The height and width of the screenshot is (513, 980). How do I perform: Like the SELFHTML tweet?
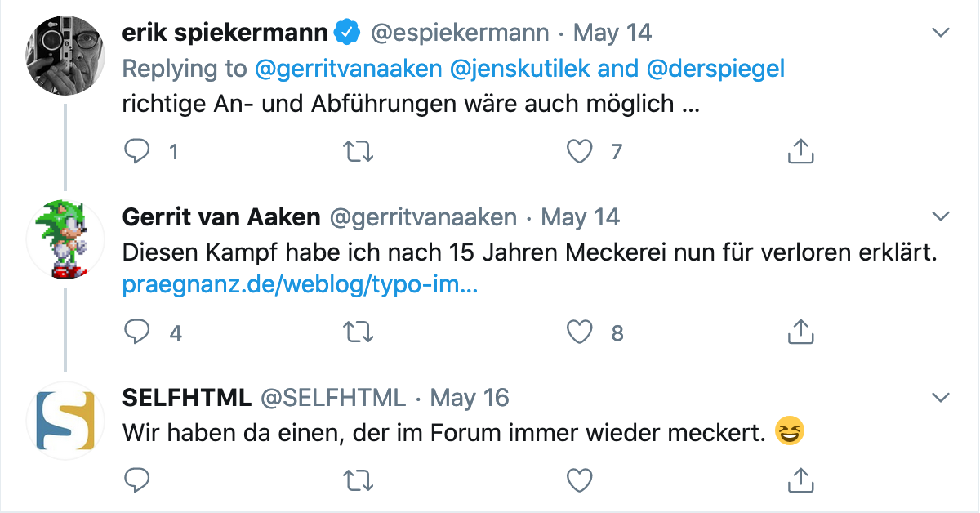[x=580, y=480]
